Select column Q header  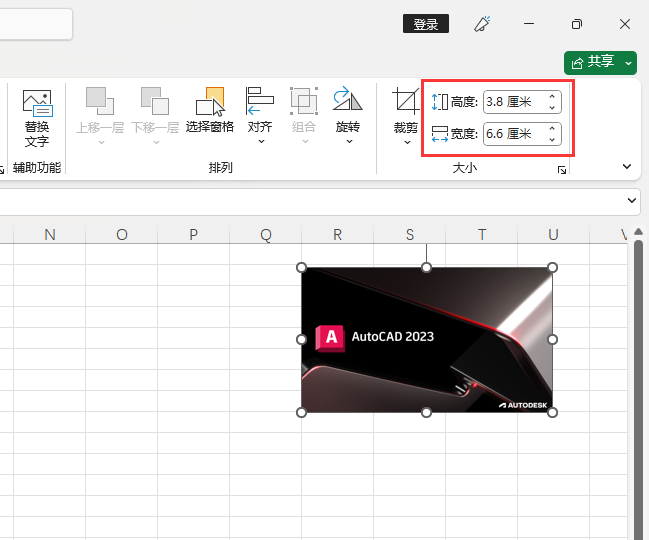pyautogui.click(x=266, y=235)
